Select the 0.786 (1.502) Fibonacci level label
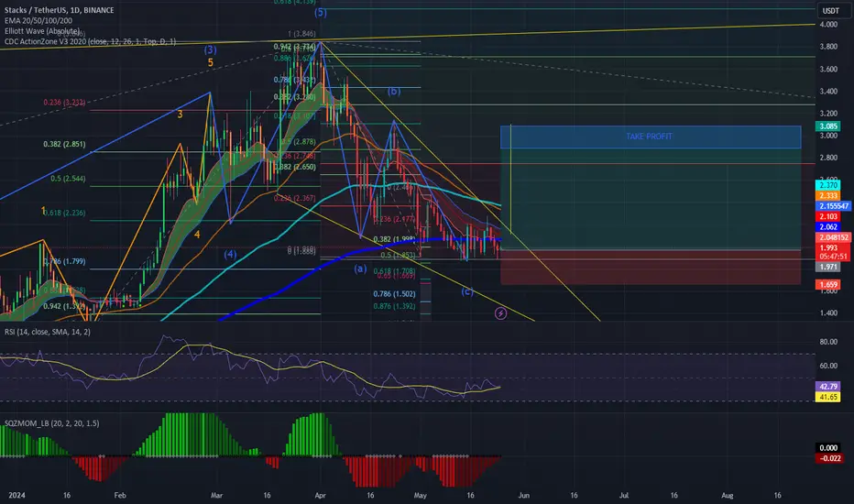The height and width of the screenshot is (504, 854). click(394, 294)
